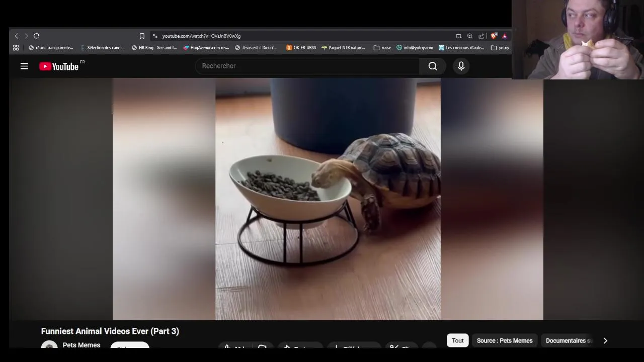The width and height of the screenshot is (644, 362).
Task: Open the 'Paquet NTB nature' bookmark
Action: [344, 48]
